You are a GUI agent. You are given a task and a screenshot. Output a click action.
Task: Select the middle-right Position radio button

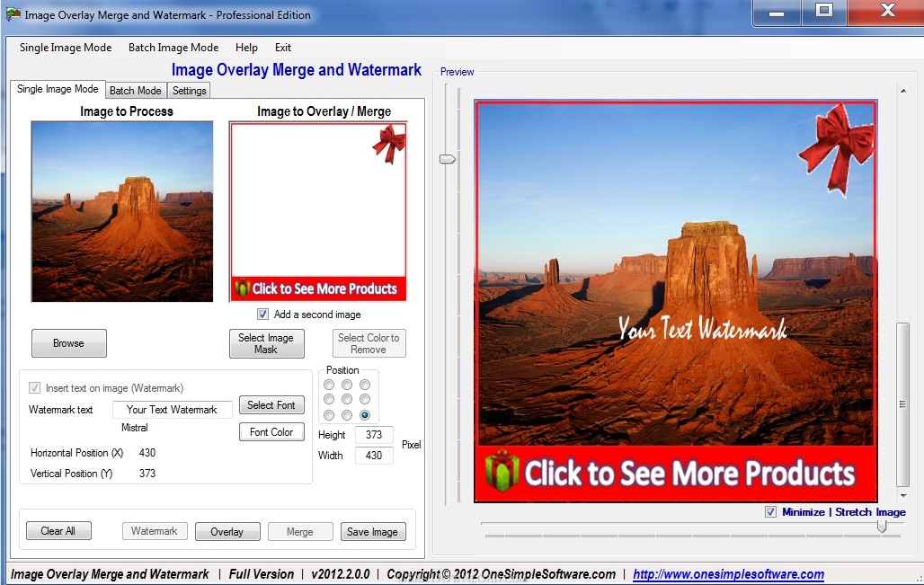tap(365, 399)
